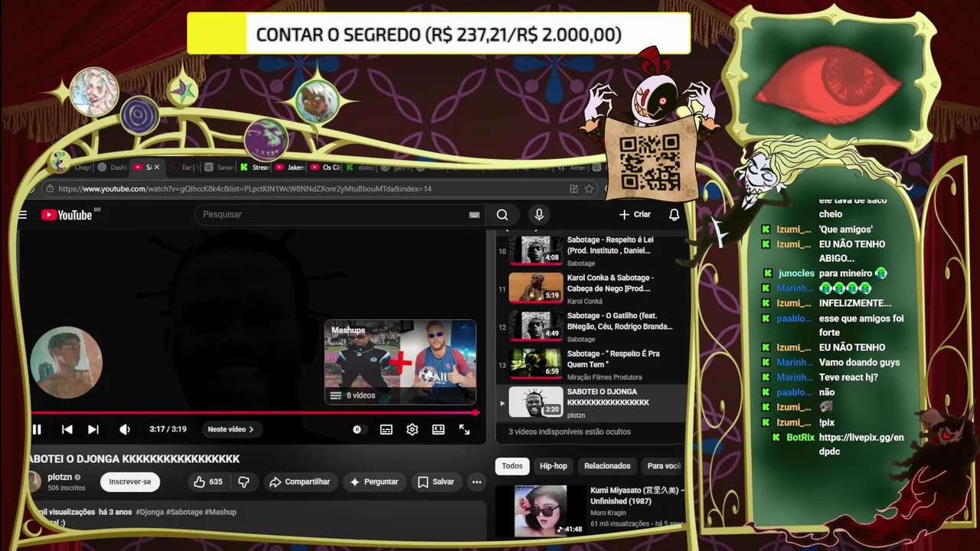
Task: Click the CONTAR O SEGREDO goal bar
Action: pos(439,34)
